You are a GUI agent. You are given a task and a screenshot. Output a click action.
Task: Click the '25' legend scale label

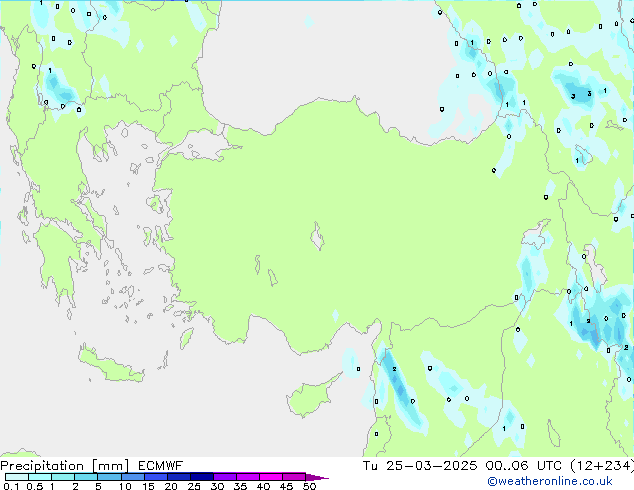[194, 486]
